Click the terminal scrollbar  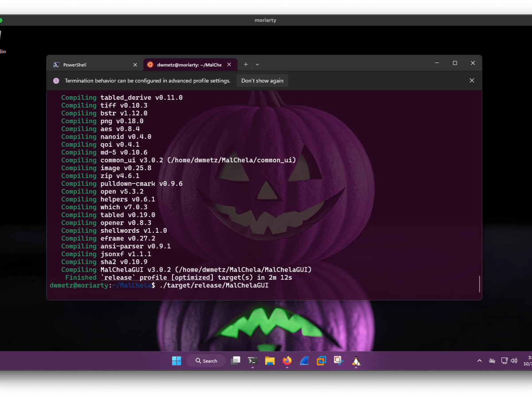tap(479, 284)
